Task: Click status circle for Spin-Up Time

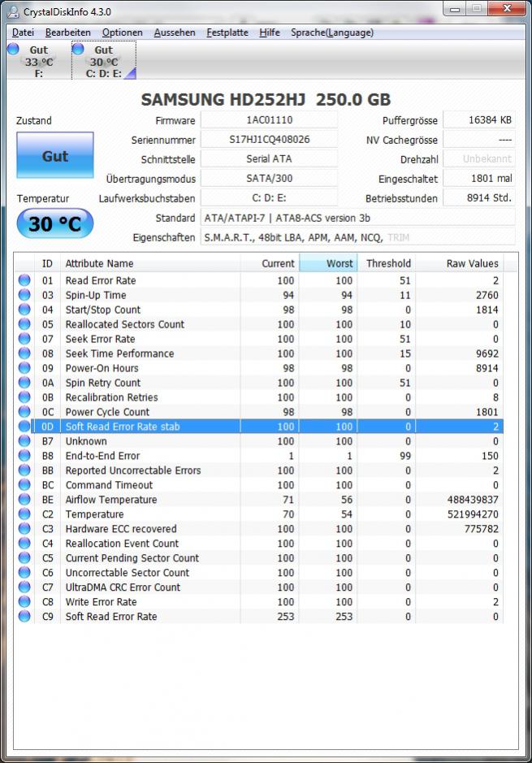Action: (24, 295)
